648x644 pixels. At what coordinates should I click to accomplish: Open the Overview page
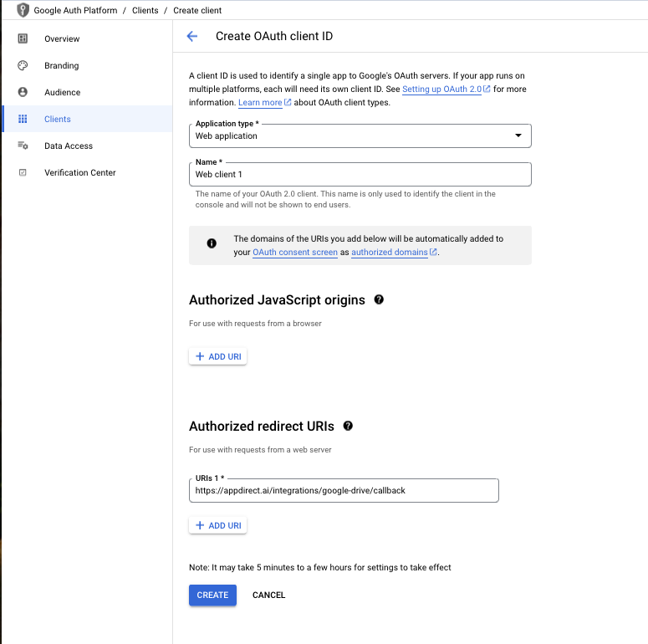tap(87, 38)
